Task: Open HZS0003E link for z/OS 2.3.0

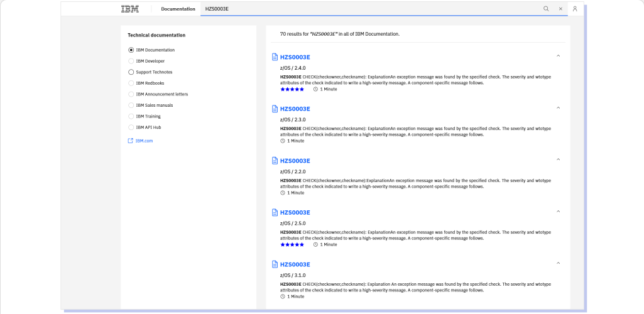Action: click(x=295, y=109)
